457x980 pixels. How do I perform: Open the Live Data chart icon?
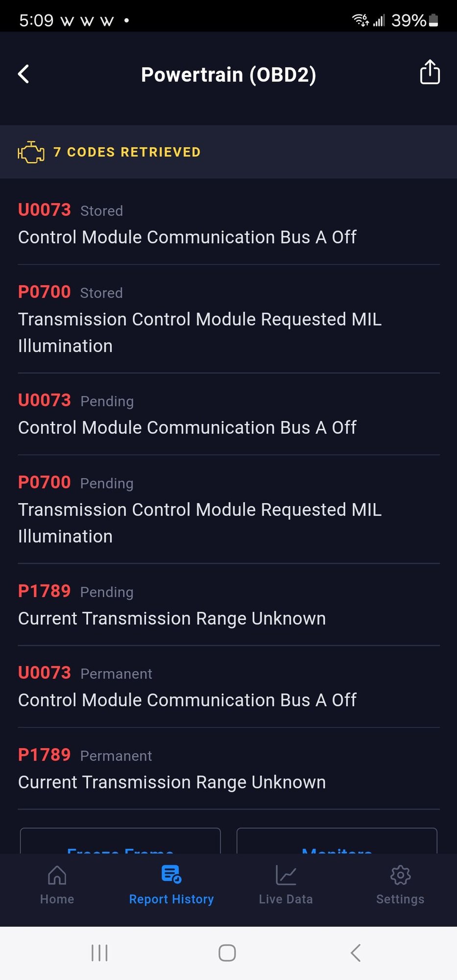tap(286, 875)
